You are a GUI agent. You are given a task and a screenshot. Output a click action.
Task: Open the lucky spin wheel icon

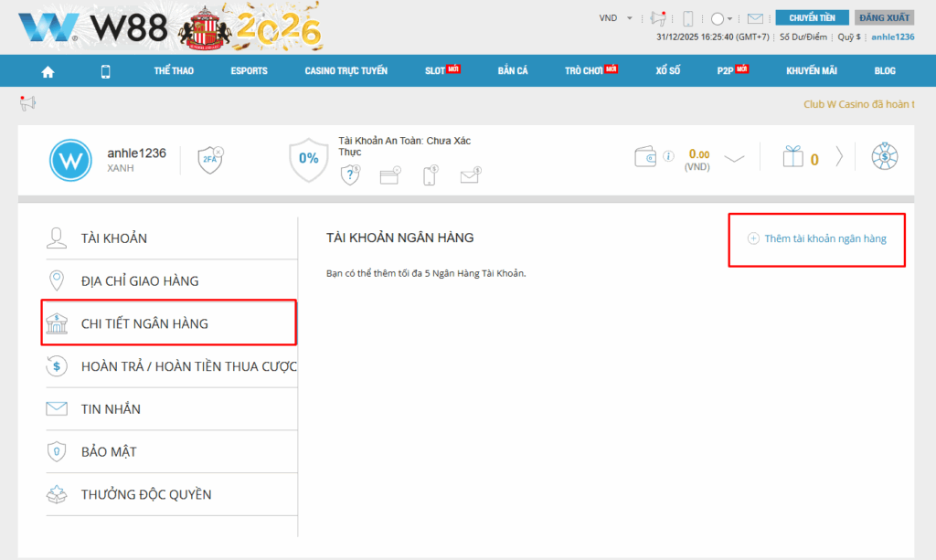point(884,157)
